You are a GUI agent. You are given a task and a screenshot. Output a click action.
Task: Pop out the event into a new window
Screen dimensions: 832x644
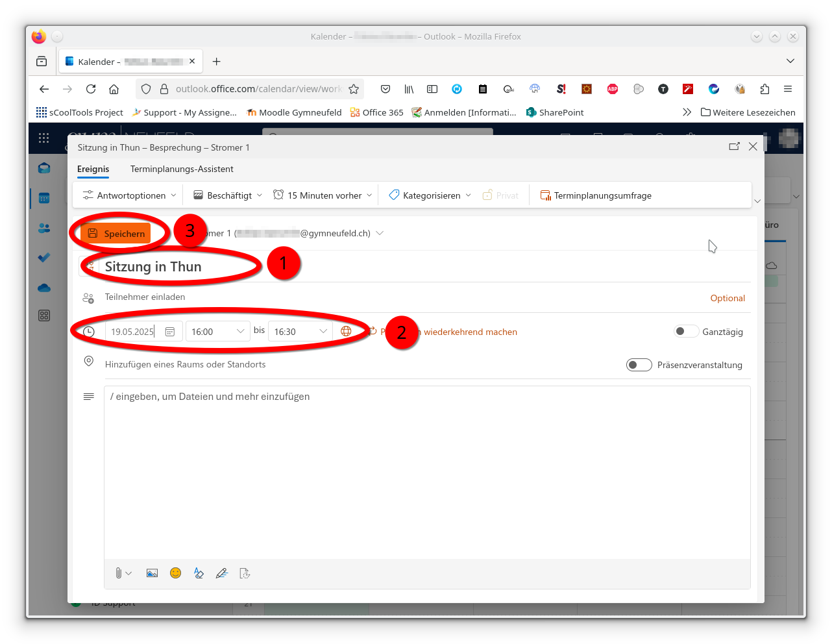[x=734, y=147]
